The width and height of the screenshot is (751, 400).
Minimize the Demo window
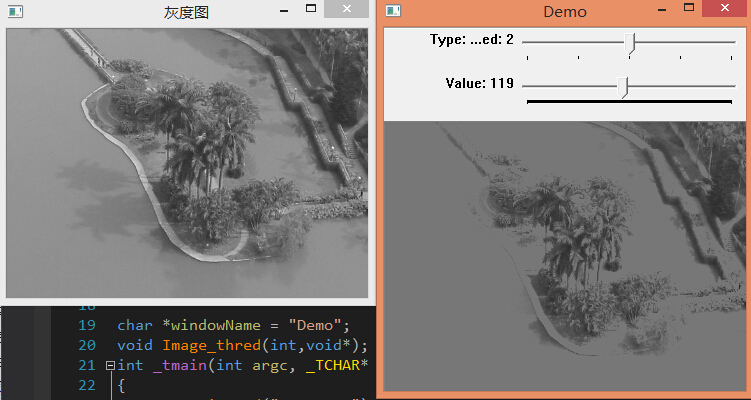point(662,9)
